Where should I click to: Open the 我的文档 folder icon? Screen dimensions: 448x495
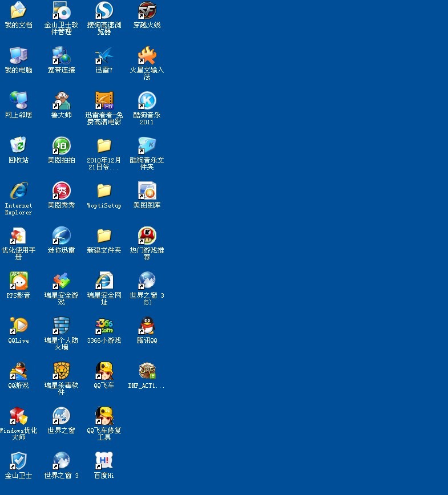(x=18, y=10)
